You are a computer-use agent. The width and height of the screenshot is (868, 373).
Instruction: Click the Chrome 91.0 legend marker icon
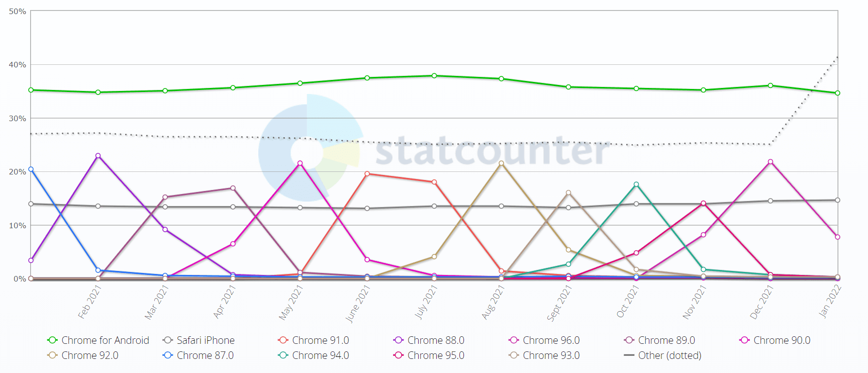click(x=283, y=340)
